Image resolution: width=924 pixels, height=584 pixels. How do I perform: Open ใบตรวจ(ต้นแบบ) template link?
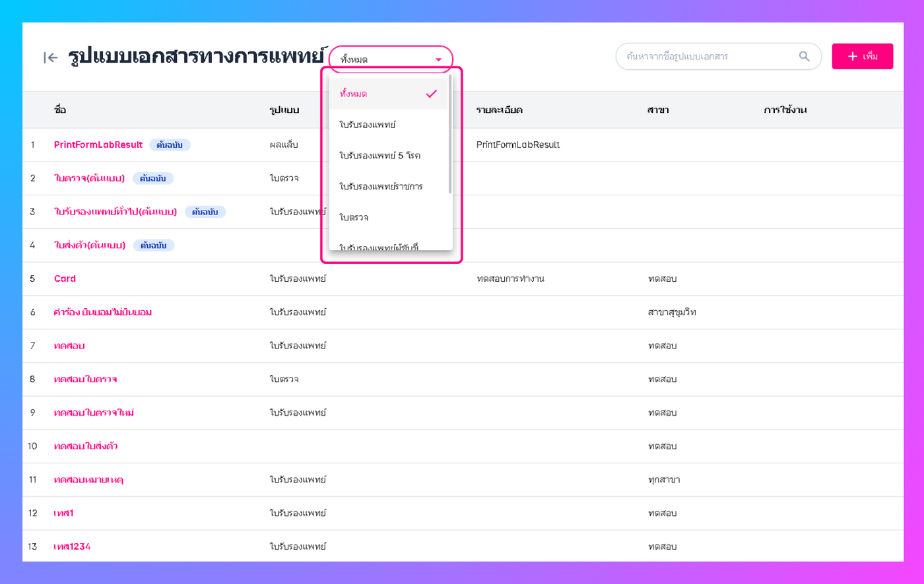[x=90, y=178]
